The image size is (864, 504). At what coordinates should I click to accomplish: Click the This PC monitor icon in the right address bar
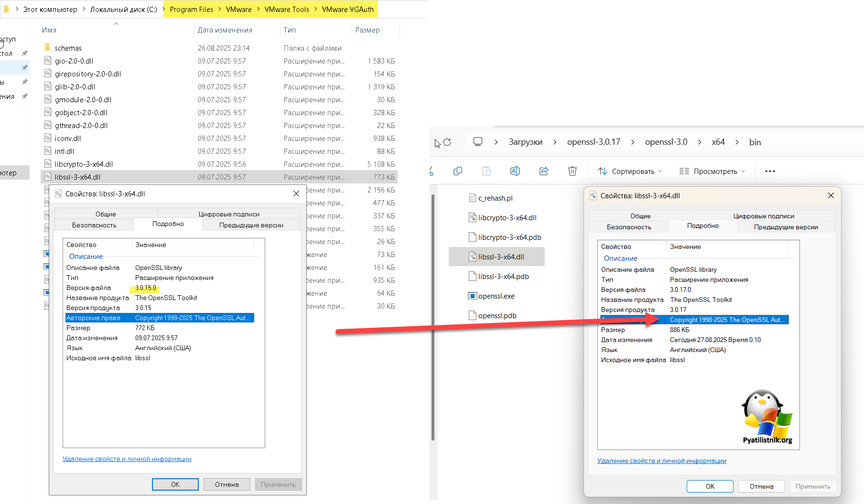(x=477, y=142)
